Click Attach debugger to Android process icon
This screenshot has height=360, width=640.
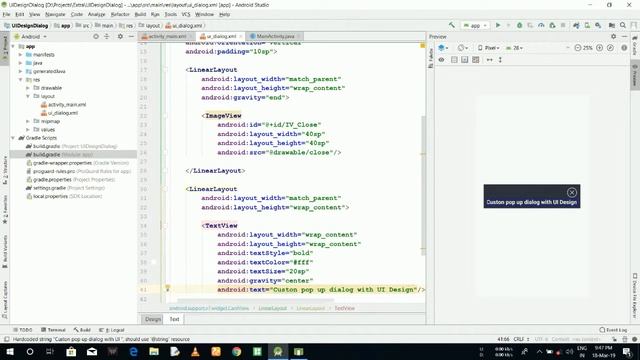coord(552,25)
